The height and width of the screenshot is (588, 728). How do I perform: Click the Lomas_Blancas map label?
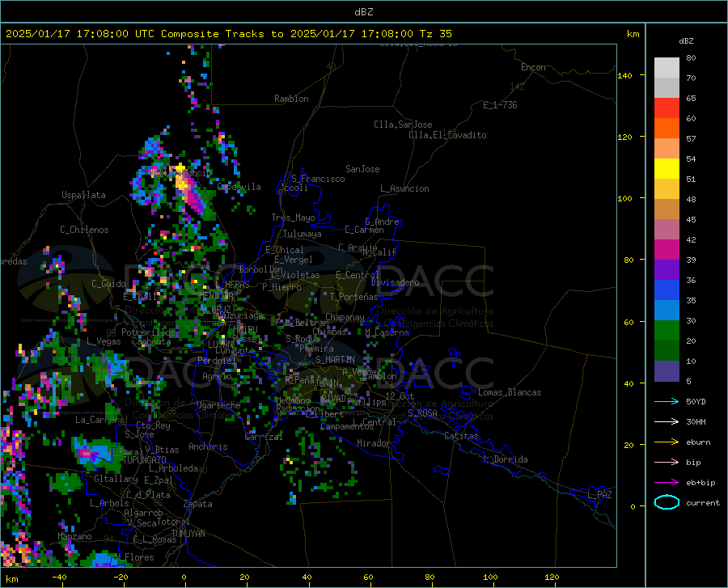click(510, 392)
